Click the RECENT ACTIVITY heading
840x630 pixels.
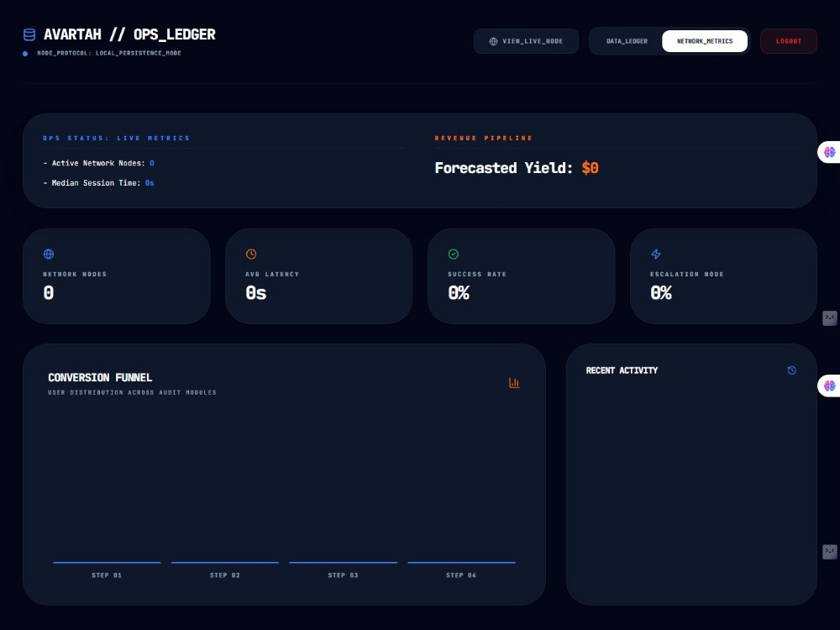pos(622,370)
